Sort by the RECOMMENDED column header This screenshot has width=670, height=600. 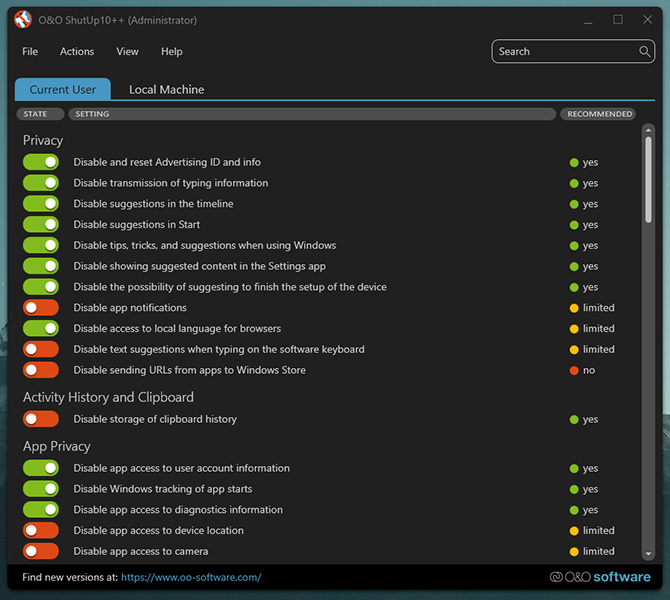tap(598, 114)
